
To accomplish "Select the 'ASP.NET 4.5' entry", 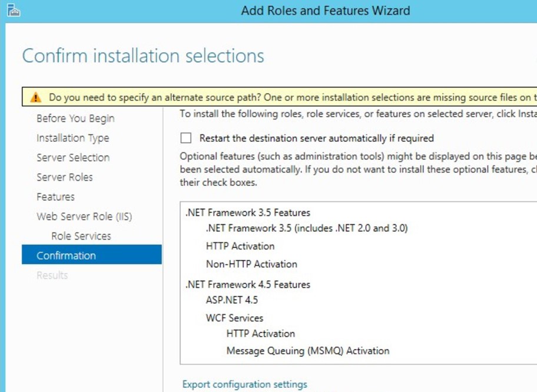I will [232, 300].
